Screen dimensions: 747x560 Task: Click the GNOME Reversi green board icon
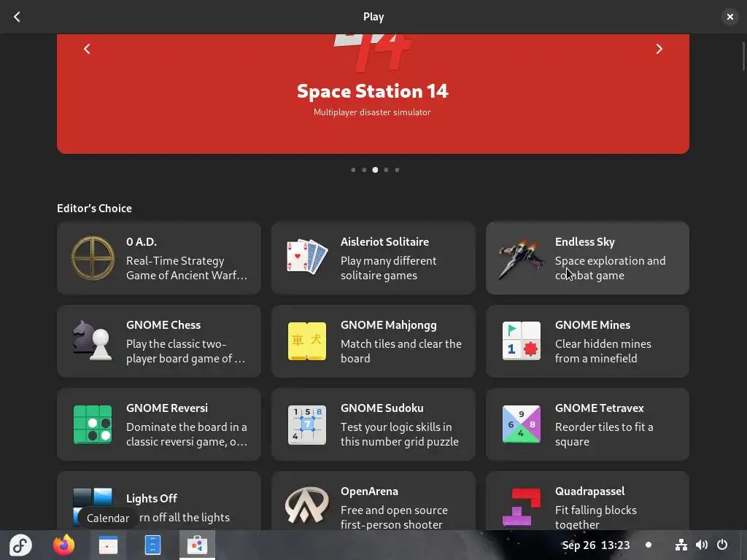93,424
